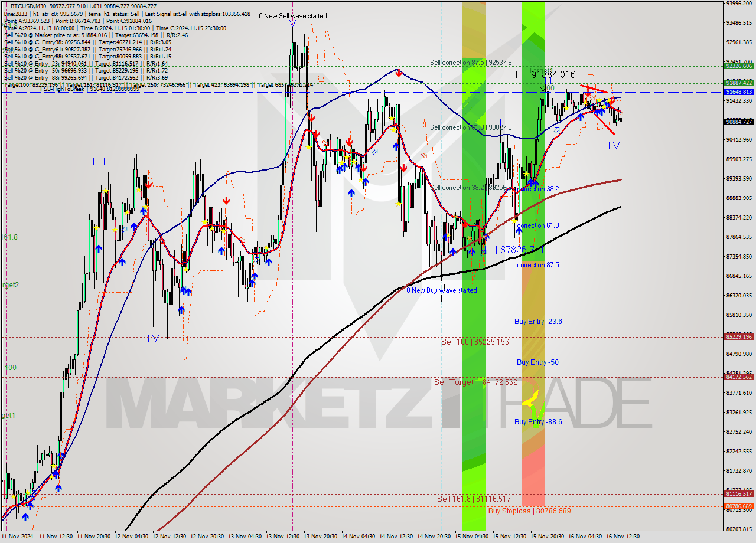Click the red 85229.196 price tag

point(739,337)
